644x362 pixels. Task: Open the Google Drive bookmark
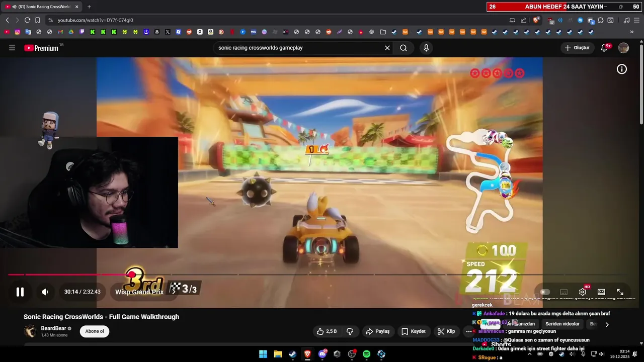tap(71, 32)
